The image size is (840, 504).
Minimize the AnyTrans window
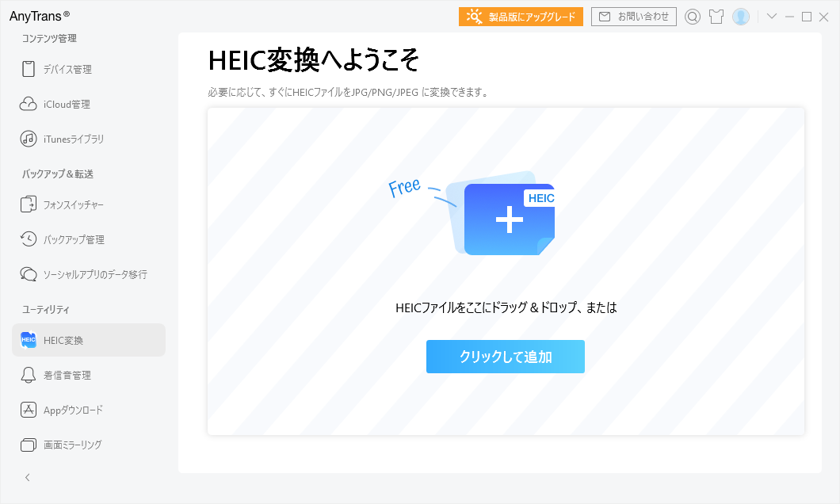tap(789, 17)
